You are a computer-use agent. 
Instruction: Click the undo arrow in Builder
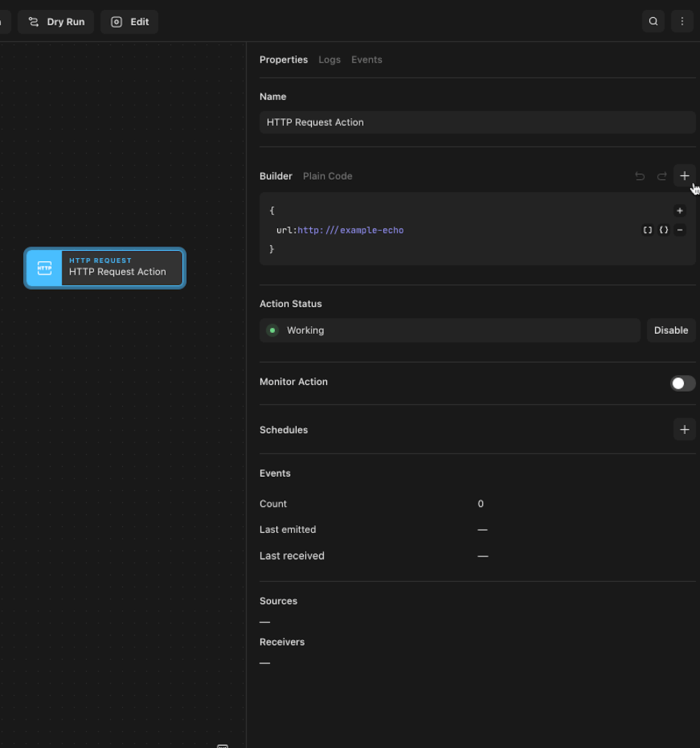640,176
